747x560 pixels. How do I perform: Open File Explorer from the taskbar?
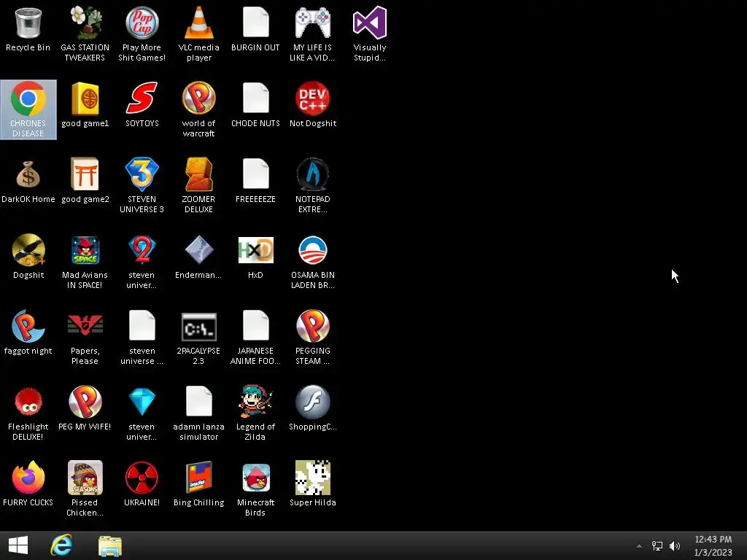(110, 545)
